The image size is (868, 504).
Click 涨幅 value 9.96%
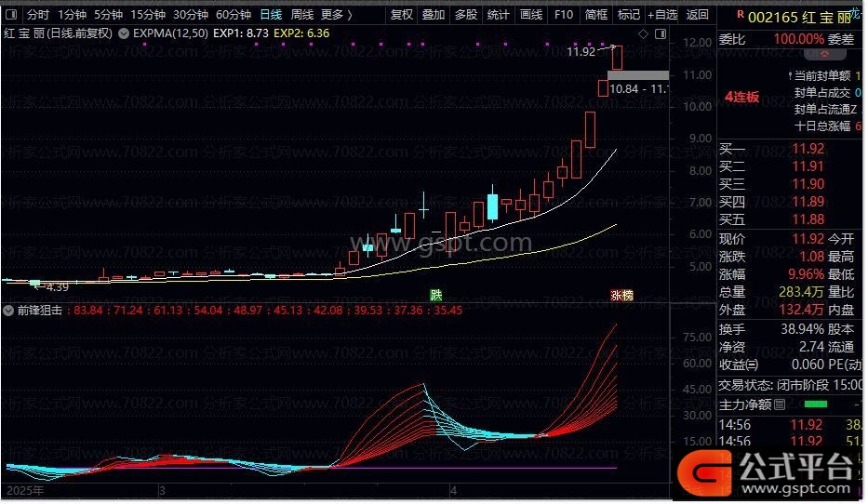[x=806, y=274]
